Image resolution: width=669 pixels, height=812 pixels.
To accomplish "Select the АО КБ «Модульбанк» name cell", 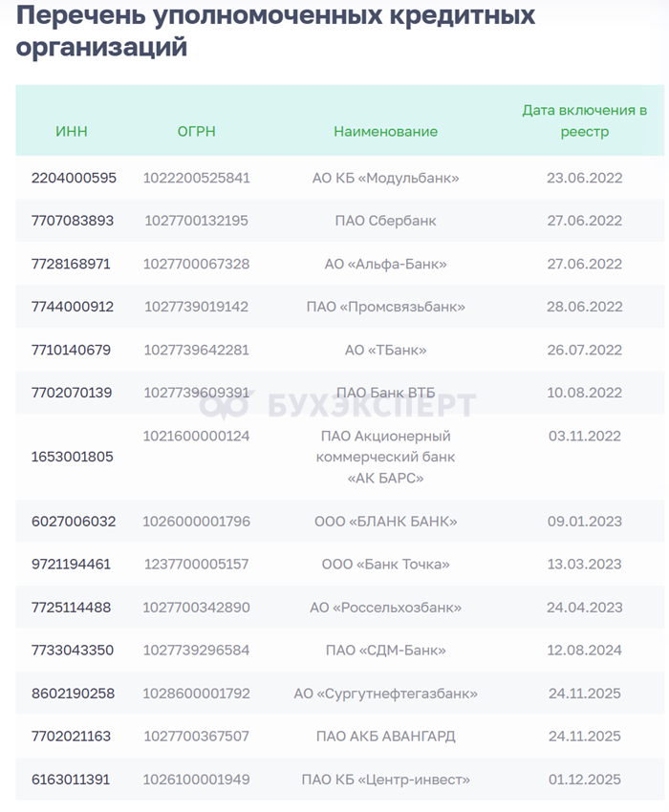I will coord(385,178).
